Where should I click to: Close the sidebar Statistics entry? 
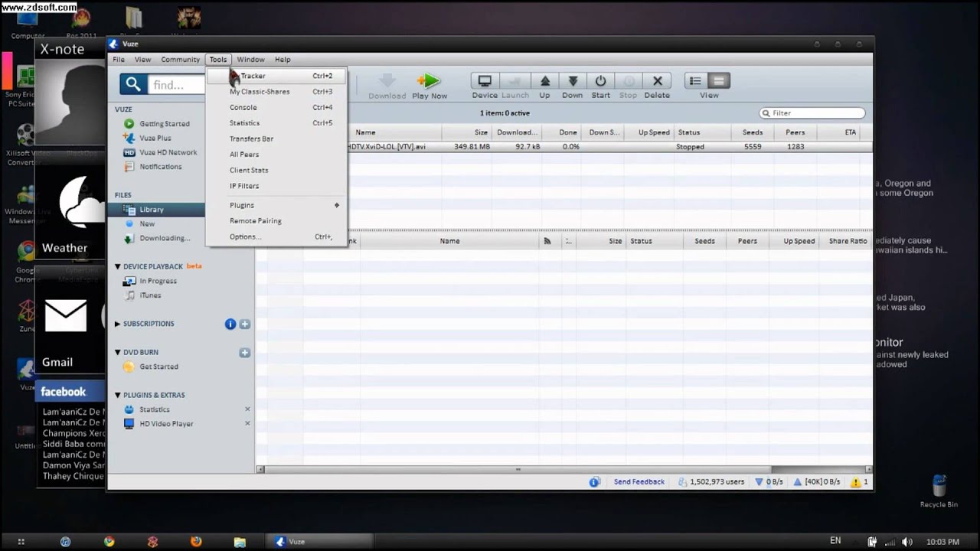tap(247, 409)
